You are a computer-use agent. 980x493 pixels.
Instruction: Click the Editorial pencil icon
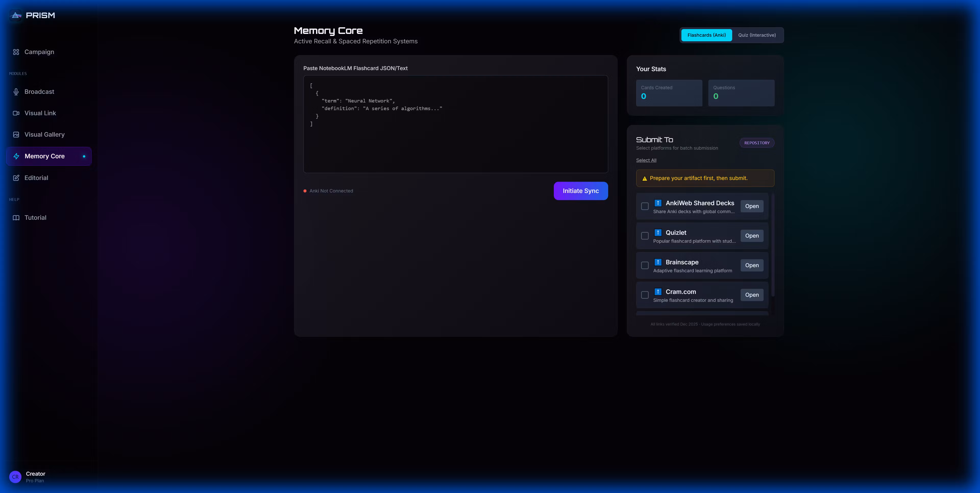(x=16, y=178)
